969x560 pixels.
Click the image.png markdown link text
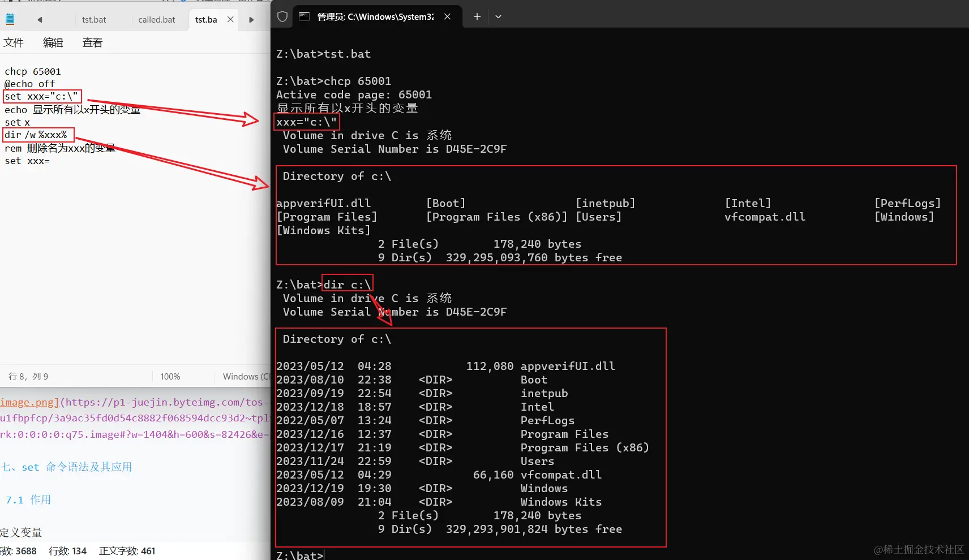click(x=29, y=402)
